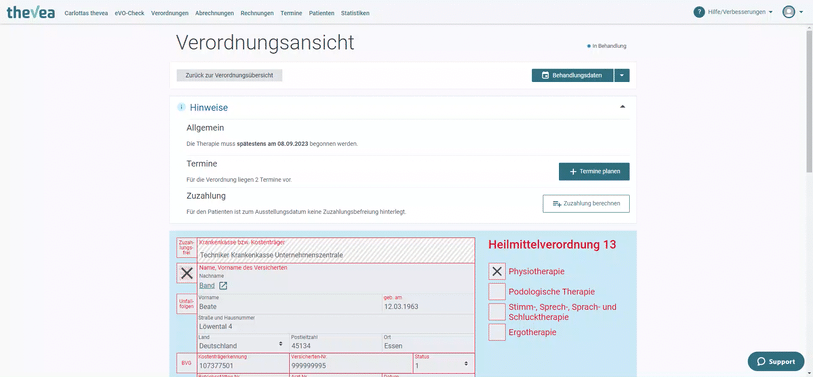Go back via Zurück zur Verordnungsübersicht

(x=229, y=75)
